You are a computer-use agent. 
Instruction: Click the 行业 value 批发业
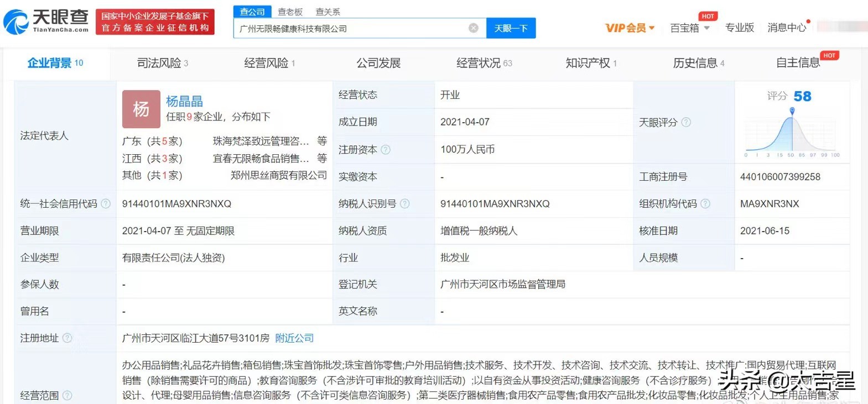[455, 258]
